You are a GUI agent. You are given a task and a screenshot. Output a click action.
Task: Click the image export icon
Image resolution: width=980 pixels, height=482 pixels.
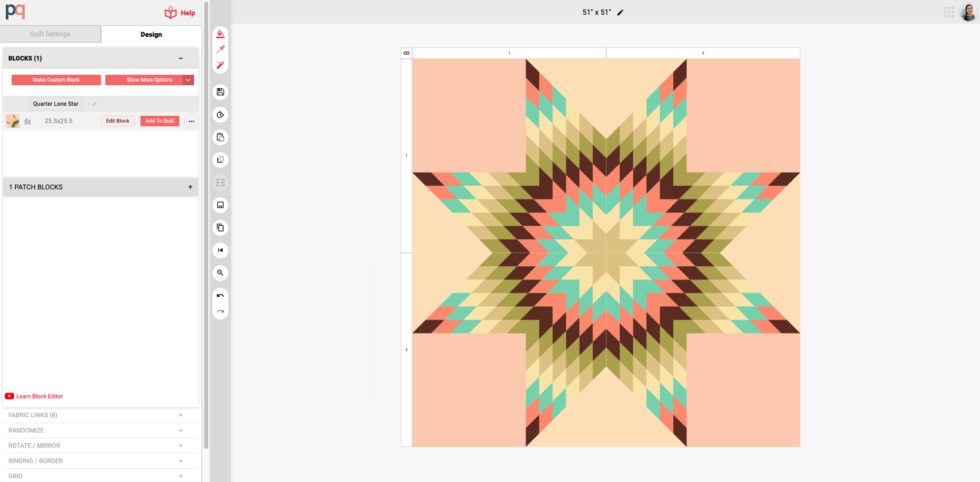220,205
